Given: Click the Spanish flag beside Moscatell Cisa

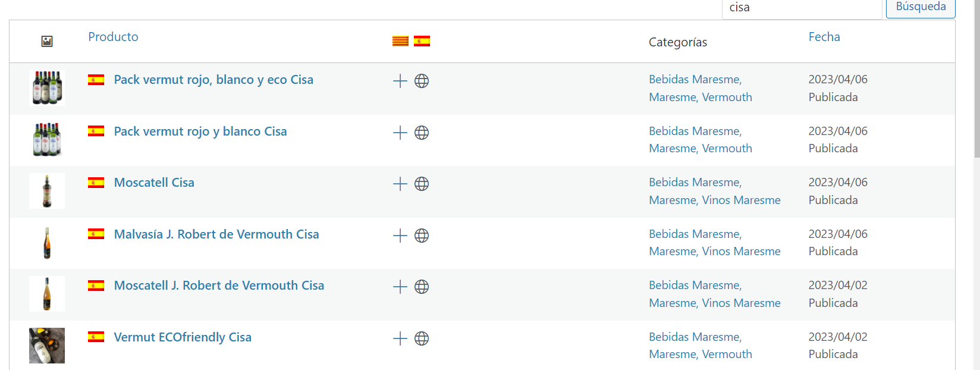Looking at the screenshot, I should [96, 183].
